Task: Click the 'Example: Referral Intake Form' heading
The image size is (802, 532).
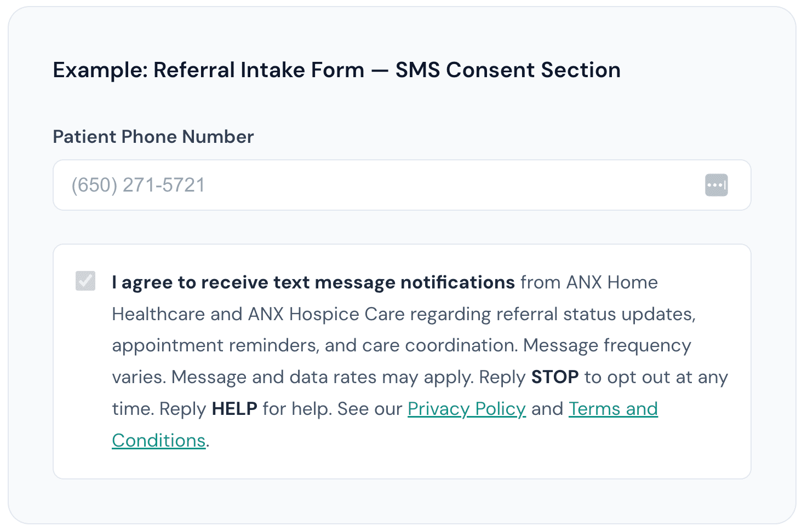Action: 336,70
